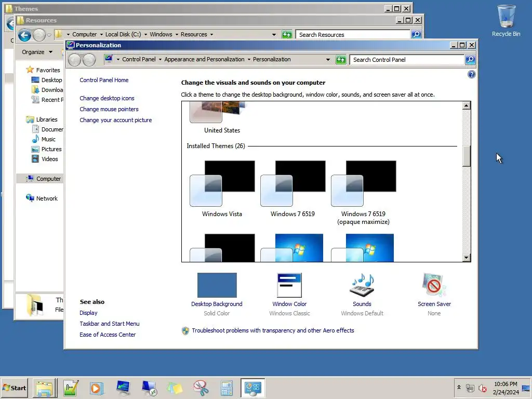Select the United States theme

(222, 118)
